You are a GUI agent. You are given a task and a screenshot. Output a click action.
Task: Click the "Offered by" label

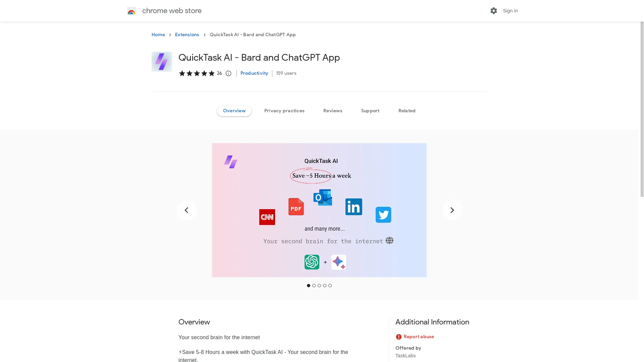pos(408,348)
